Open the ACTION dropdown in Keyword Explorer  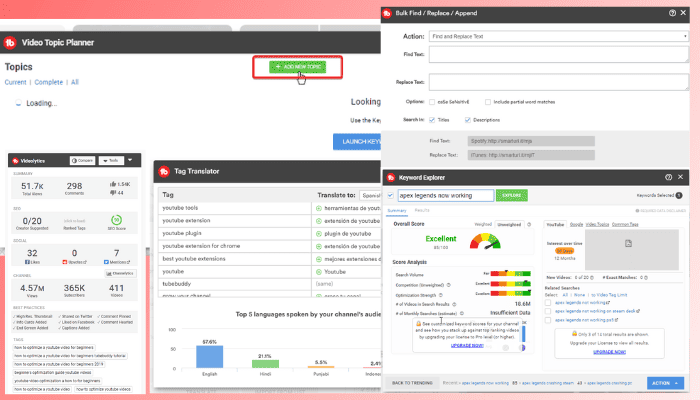coord(665,383)
